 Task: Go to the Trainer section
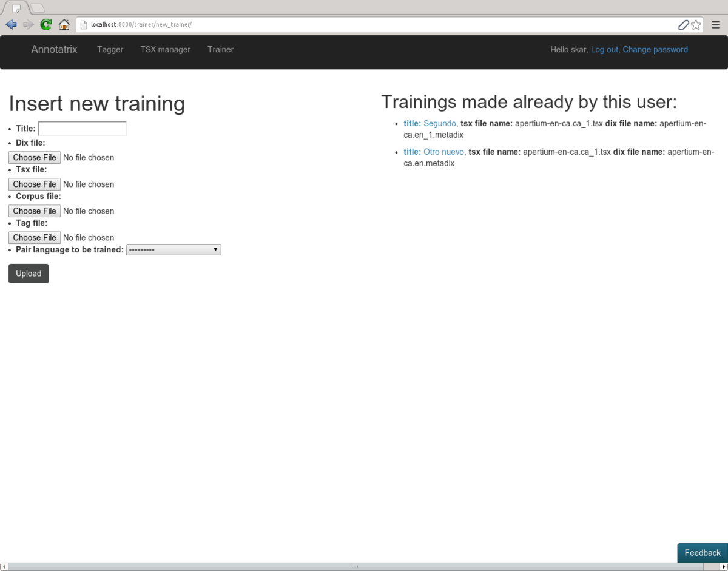pos(220,50)
